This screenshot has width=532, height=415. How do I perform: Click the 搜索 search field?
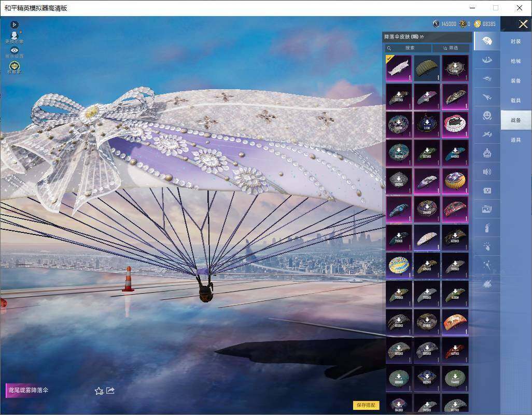tap(408, 48)
